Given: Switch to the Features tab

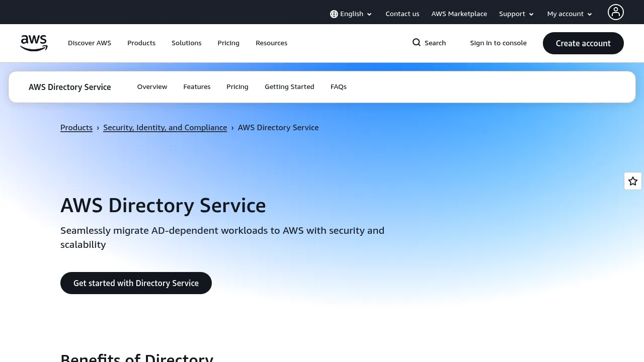Looking at the screenshot, I should (197, 87).
